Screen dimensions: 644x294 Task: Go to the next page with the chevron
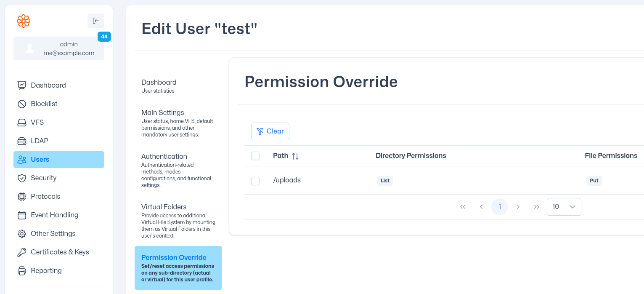[x=518, y=207]
